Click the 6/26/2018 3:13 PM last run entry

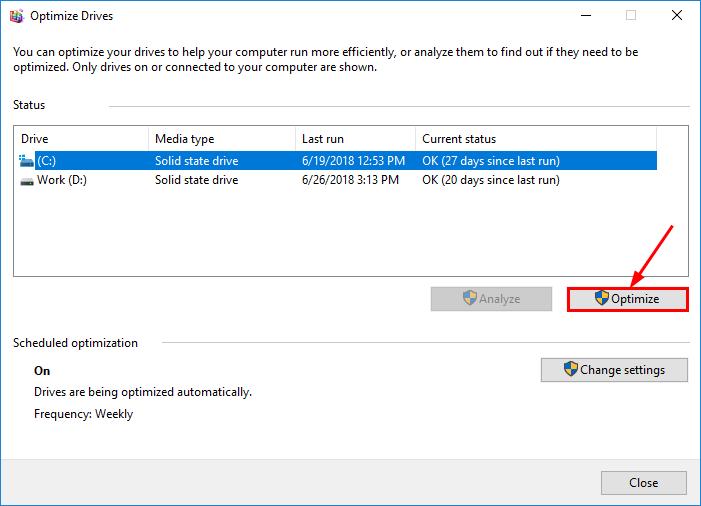tap(350, 180)
